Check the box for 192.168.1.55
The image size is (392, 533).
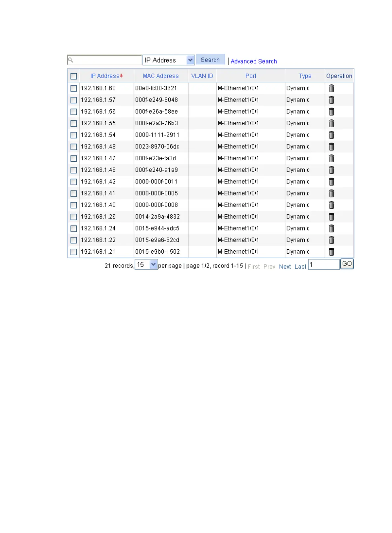74,123
